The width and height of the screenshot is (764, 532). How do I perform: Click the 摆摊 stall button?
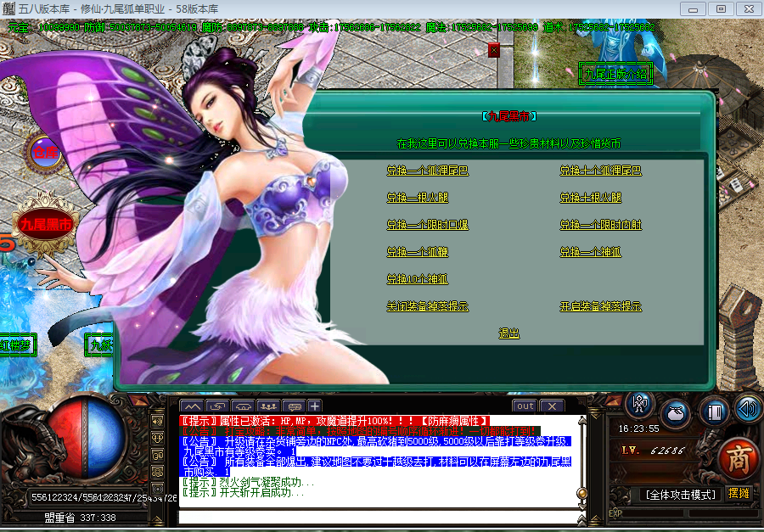coord(739,493)
